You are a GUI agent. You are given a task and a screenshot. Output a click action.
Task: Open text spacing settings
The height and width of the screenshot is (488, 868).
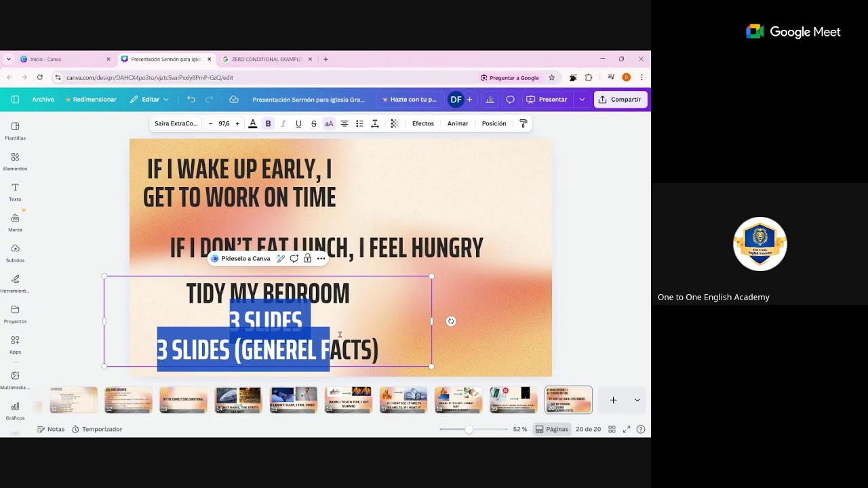tap(375, 123)
